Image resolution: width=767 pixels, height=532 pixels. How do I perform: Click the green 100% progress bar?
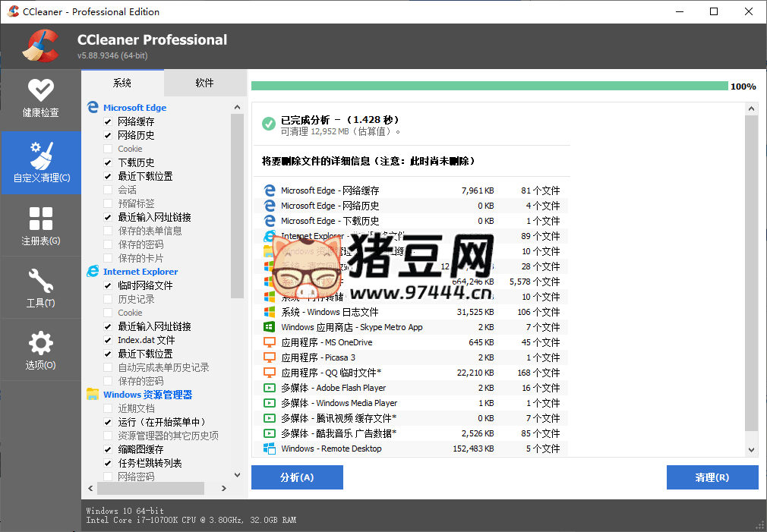[486, 86]
